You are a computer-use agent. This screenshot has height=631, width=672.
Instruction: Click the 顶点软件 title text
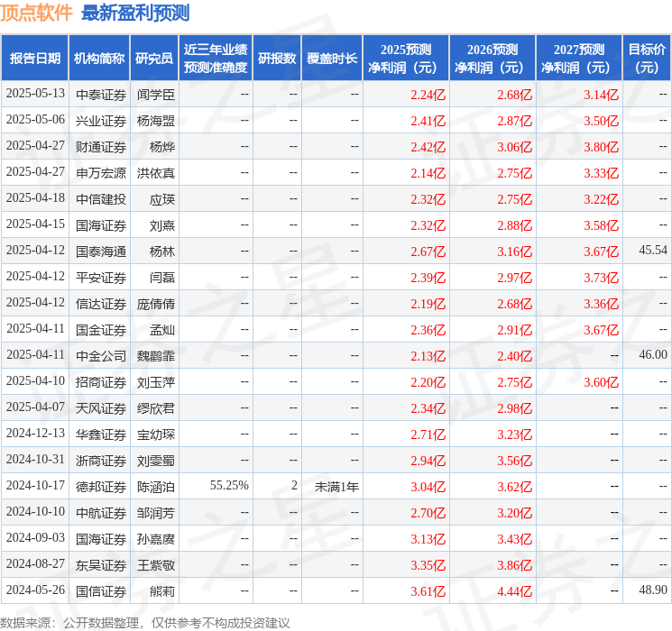36,13
